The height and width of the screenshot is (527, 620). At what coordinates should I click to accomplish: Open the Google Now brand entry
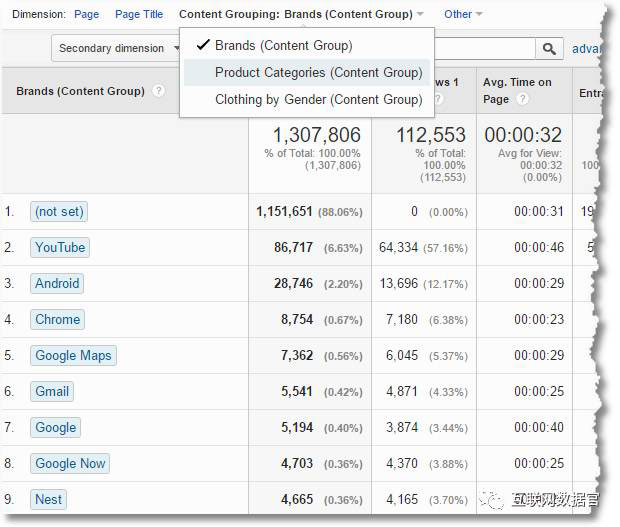[x=70, y=463]
